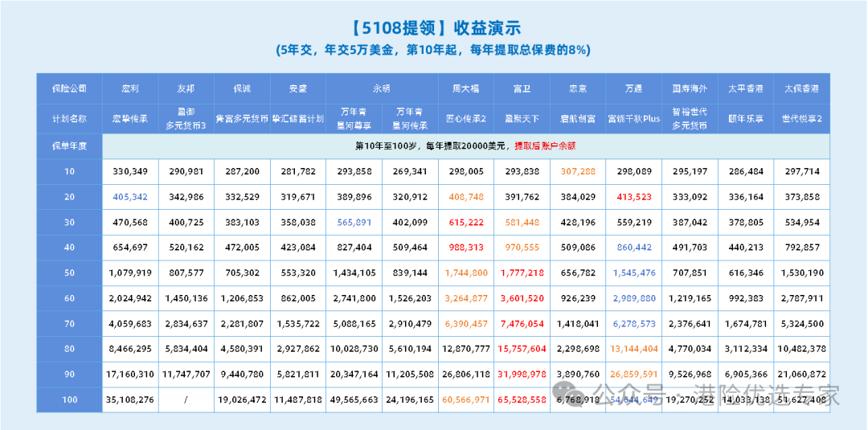Select policy year 20 row label

coord(69,196)
